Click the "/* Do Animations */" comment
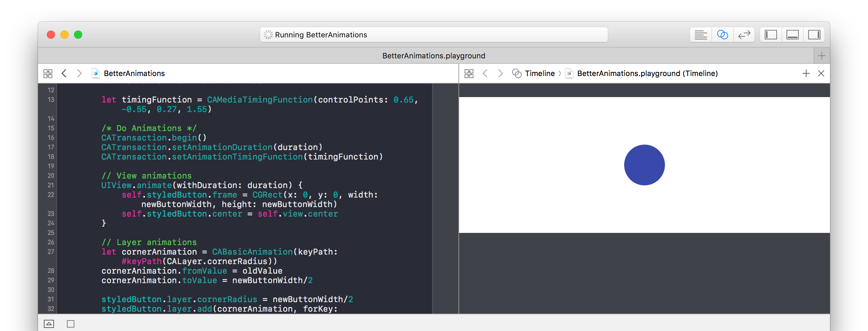The height and width of the screenshot is (331, 868). pyautogui.click(x=149, y=128)
